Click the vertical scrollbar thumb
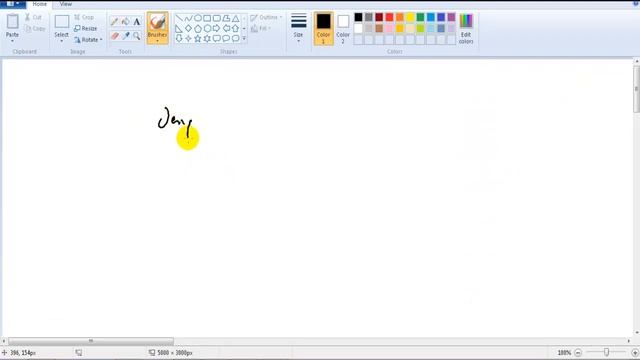The width and height of the screenshot is (640, 360). click(x=636, y=89)
